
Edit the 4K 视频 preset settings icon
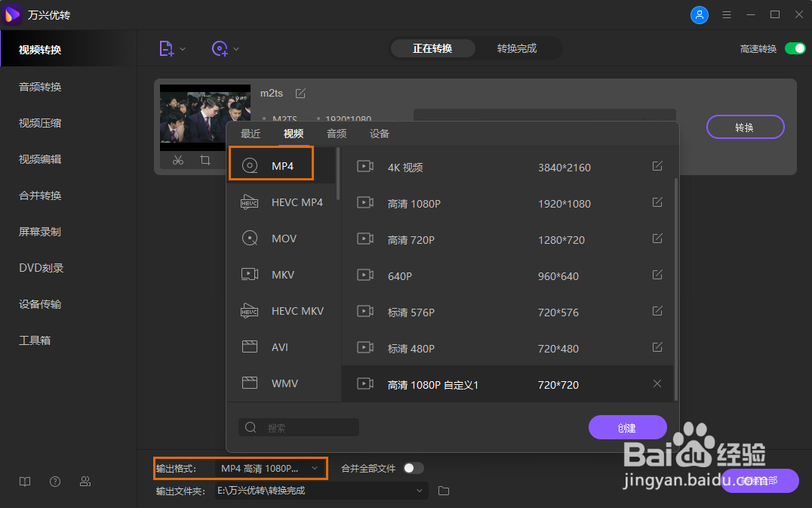point(657,166)
